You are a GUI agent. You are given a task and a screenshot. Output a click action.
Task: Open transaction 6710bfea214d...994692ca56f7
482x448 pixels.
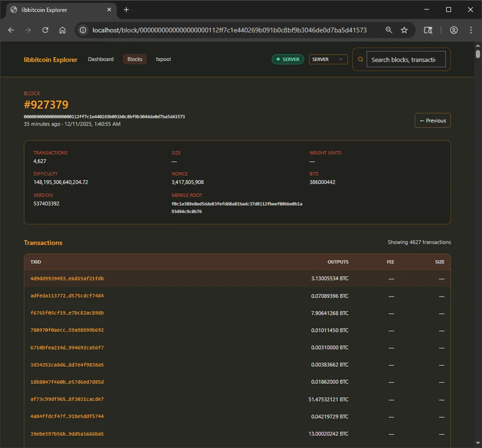pyautogui.click(x=67, y=348)
